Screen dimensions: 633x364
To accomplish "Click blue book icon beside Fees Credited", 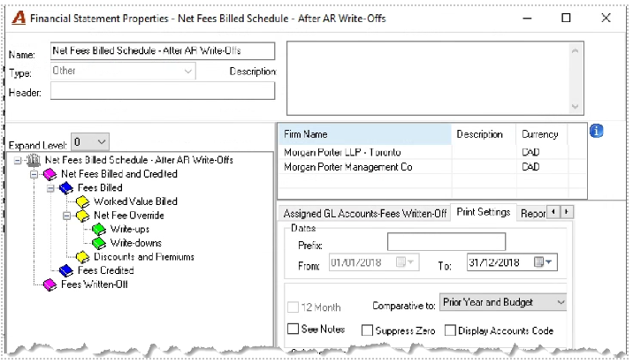I will 66,270.
